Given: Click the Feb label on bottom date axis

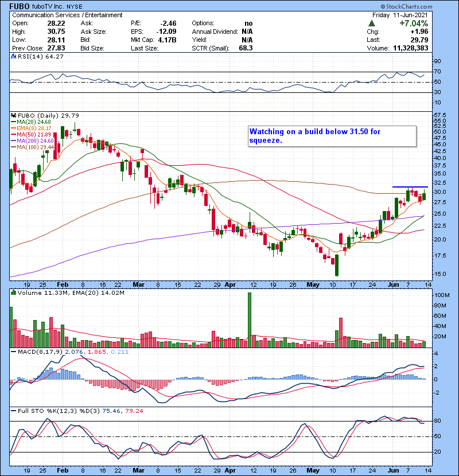Looking at the screenshot, I should pyautogui.click(x=63, y=470).
